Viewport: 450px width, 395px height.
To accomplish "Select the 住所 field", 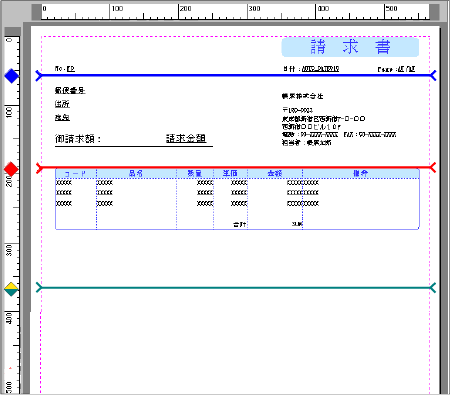I will point(62,104).
